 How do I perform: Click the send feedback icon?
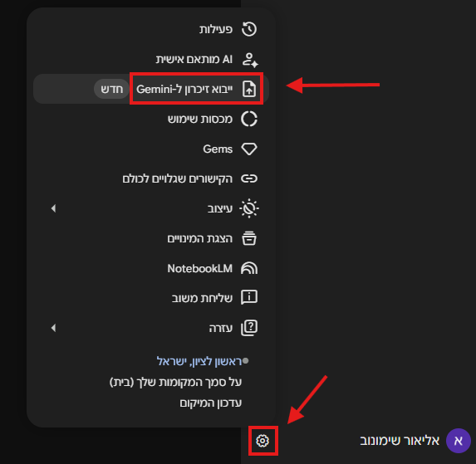pyautogui.click(x=249, y=297)
